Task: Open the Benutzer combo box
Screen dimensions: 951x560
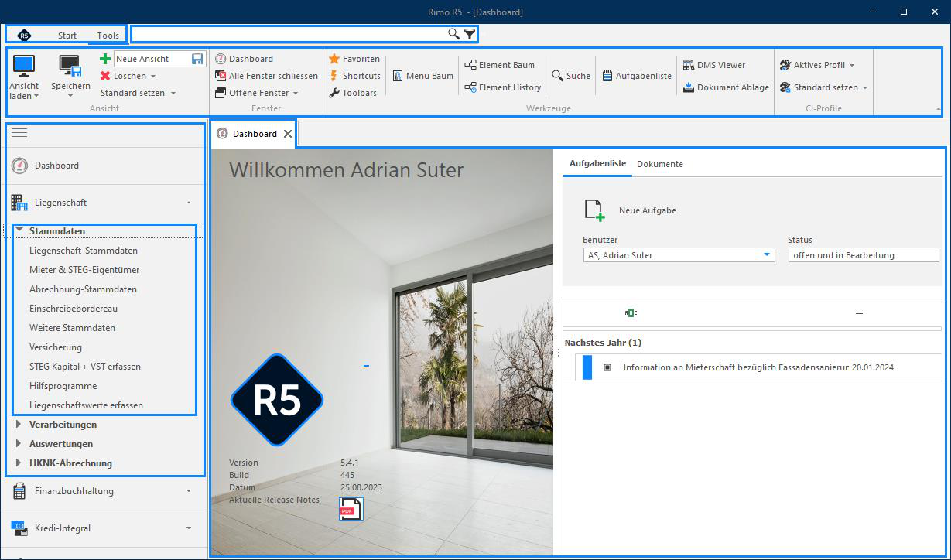Action: click(x=679, y=255)
